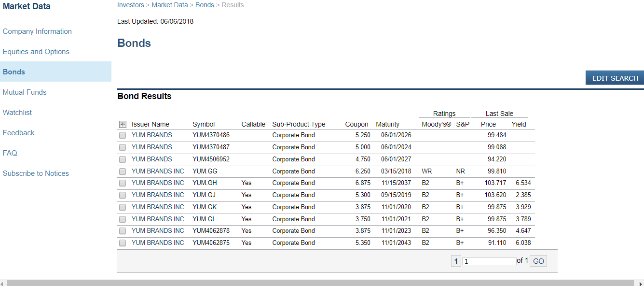644x286 pixels.
Task: Navigate to Market Data breadcrumb
Action: pos(170,5)
